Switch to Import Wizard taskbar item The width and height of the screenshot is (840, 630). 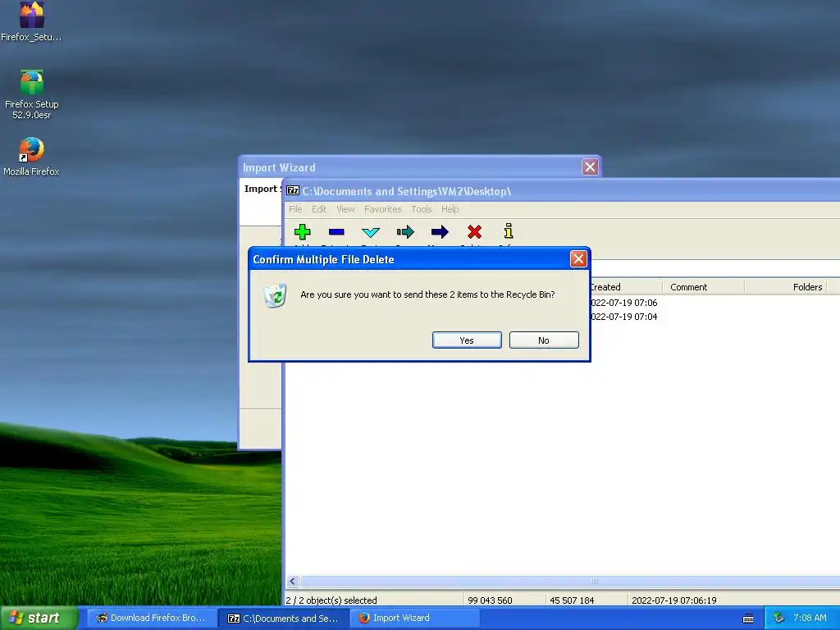[x=415, y=618]
